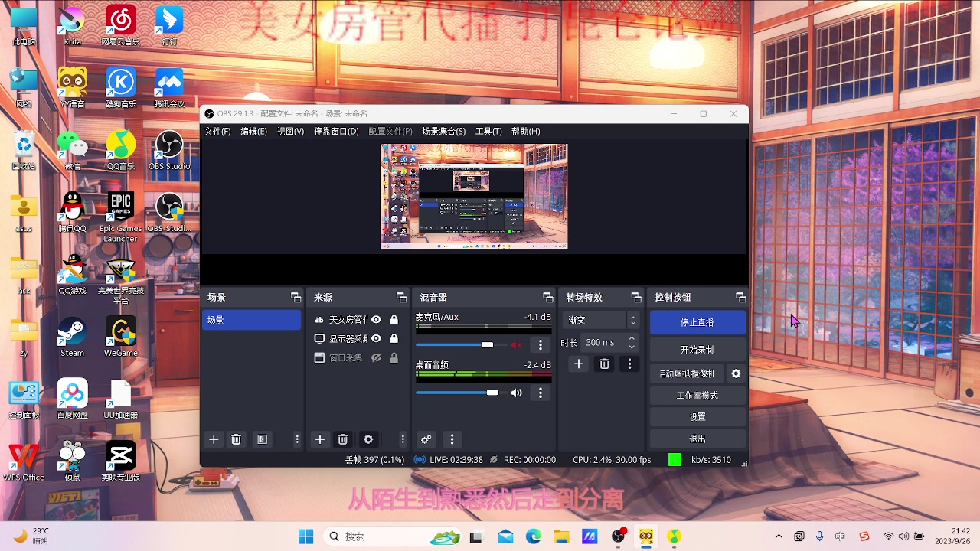Unlock the 美女房管 text source
The width and height of the screenshot is (980, 551).
click(x=394, y=320)
